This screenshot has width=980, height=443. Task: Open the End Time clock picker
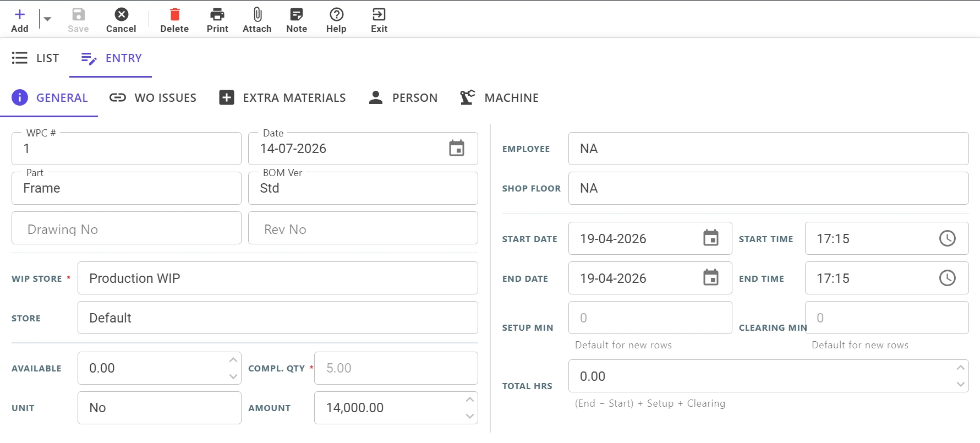point(948,278)
